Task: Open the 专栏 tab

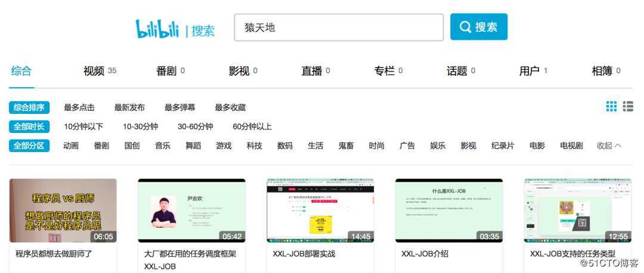Action: (388, 71)
